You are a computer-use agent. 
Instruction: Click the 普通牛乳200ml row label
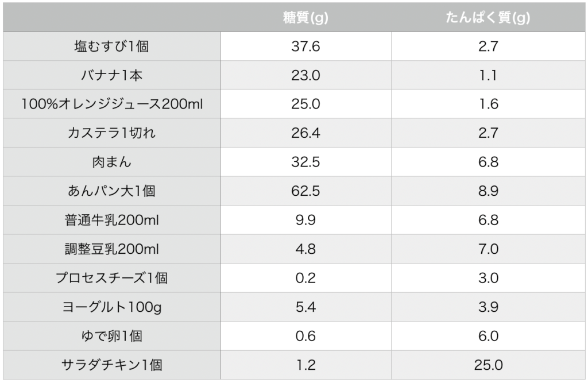(x=112, y=220)
